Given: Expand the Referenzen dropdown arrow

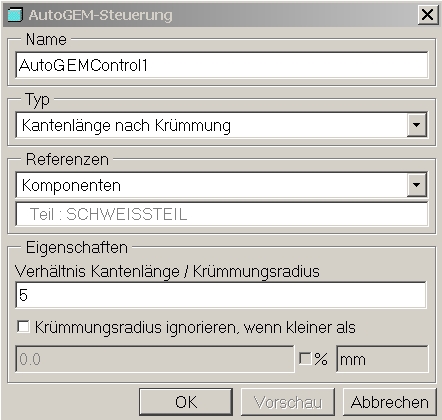Looking at the screenshot, I should (x=416, y=185).
